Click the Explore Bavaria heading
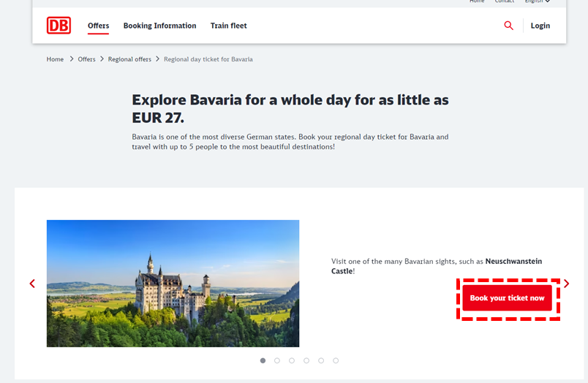Image resolution: width=588 pixels, height=383 pixels. pyautogui.click(x=290, y=109)
